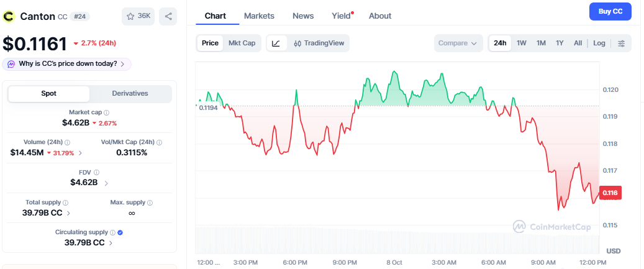Set chart range to 24h

500,43
